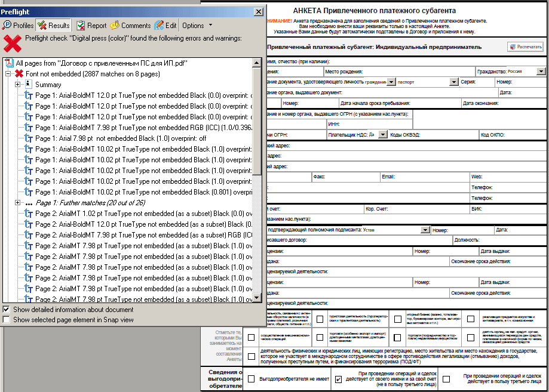Viewport: 549px width, 392px height.
Task: Tick the "реализация предметов искусства" checkbox
Action: [x=471, y=319]
